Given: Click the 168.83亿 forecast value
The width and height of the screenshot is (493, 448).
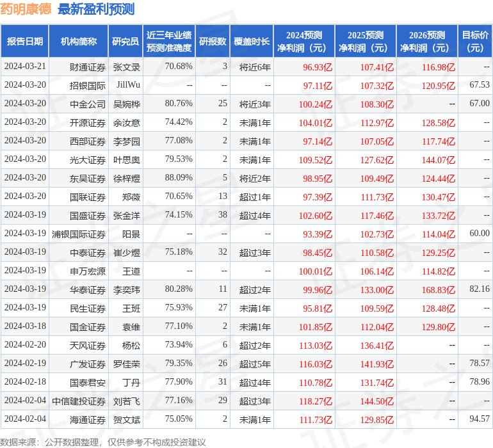Looking at the screenshot, I should [439, 289].
